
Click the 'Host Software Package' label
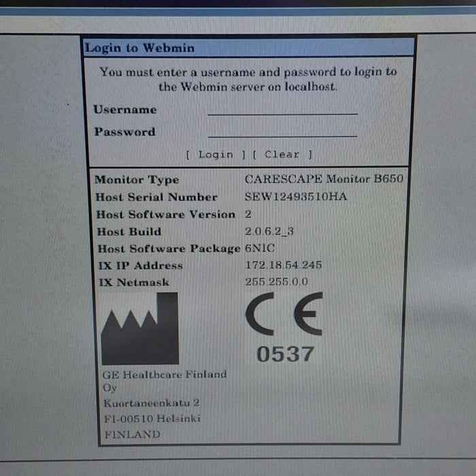point(169,249)
